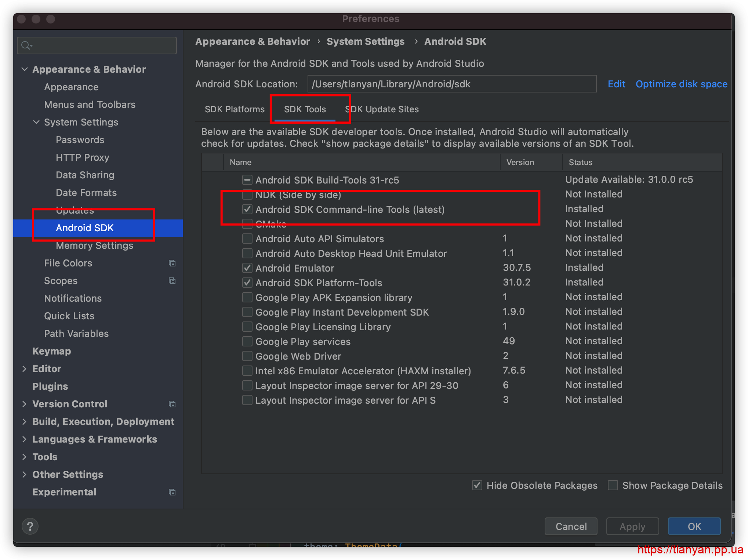Click project-level icon beside Version Control

pos(172,404)
